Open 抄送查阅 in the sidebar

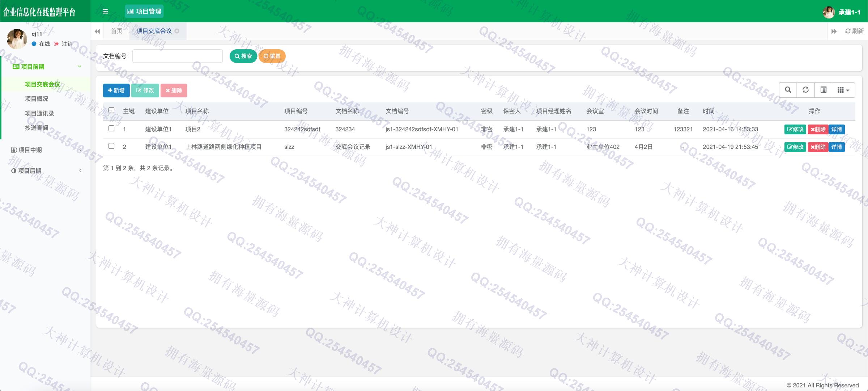tap(37, 128)
